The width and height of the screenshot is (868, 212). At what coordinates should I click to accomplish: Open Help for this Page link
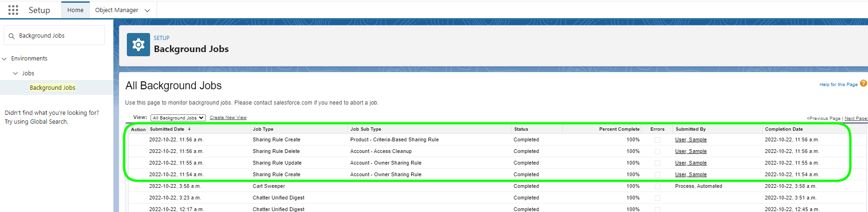(x=839, y=85)
